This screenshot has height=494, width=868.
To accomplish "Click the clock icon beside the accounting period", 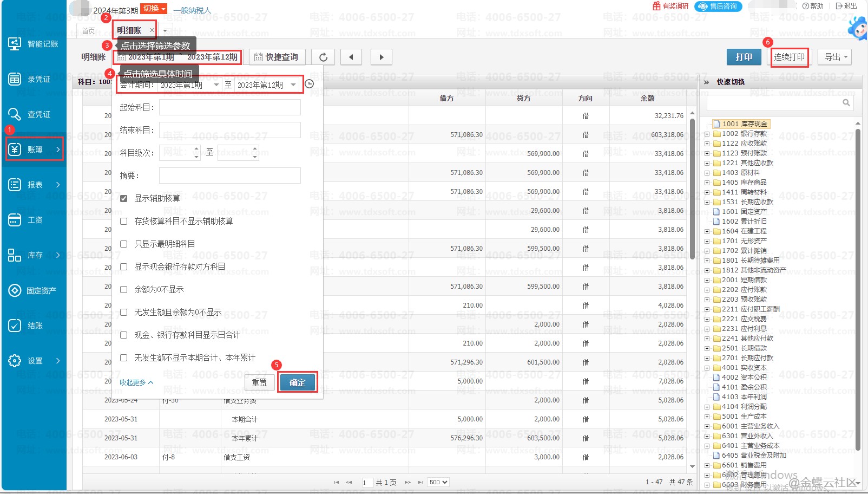I will [x=309, y=84].
